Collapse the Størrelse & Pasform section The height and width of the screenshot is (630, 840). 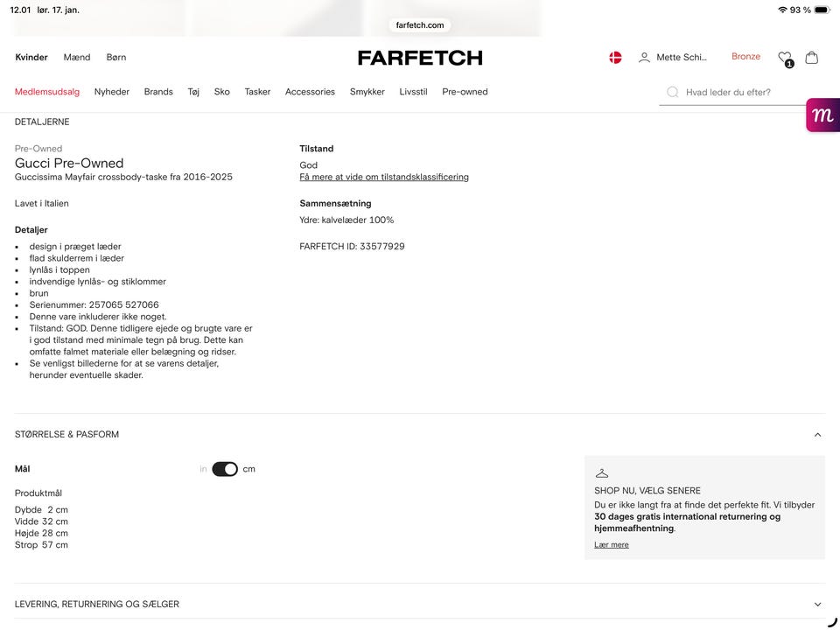click(817, 435)
